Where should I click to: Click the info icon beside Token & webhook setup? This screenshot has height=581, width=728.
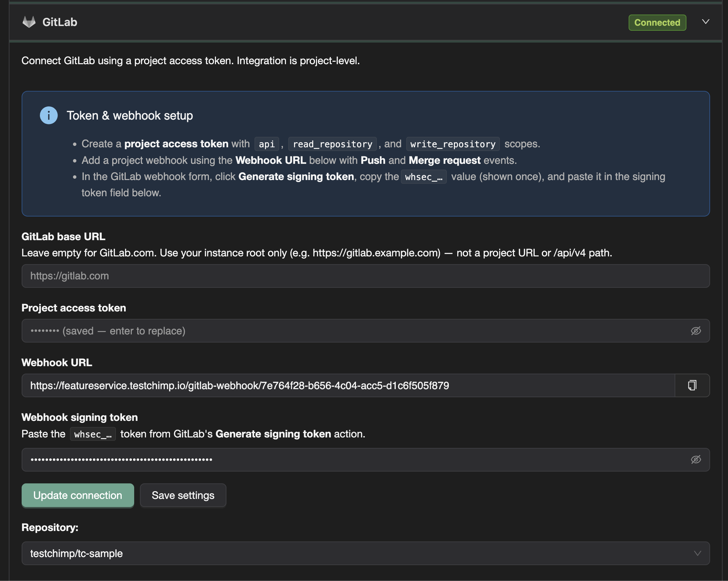(49, 116)
